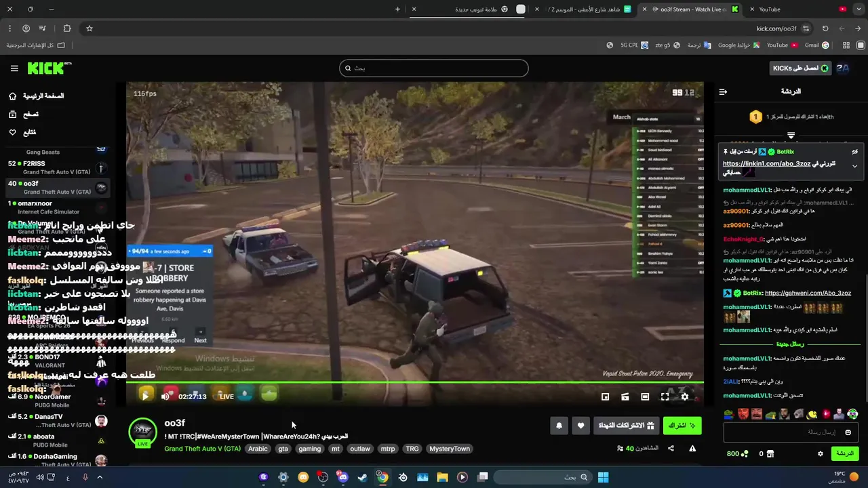Screen dimensions: 868x488
Task: Share the stream via share icon
Action: point(671,449)
